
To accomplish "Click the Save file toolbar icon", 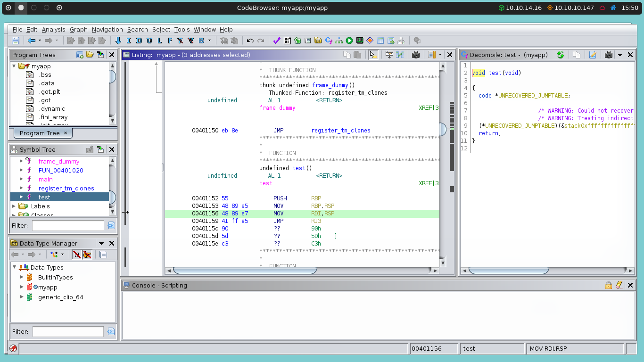I will [x=16, y=41].
